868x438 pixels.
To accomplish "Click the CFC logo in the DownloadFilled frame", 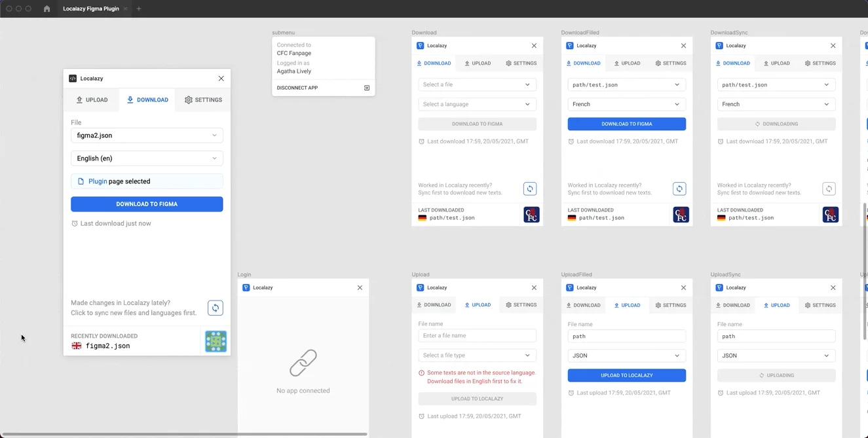I will 681,214.
